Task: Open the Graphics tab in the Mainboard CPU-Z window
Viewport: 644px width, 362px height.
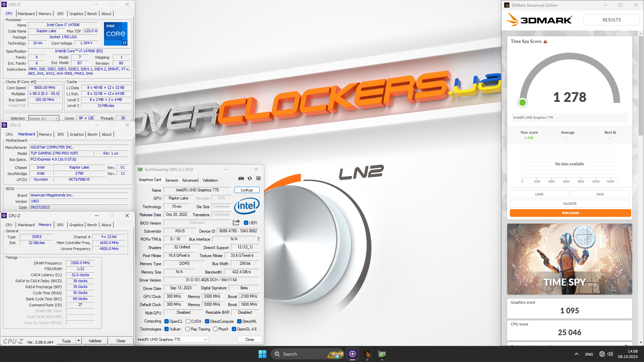Action: click(x=77, y=134)
